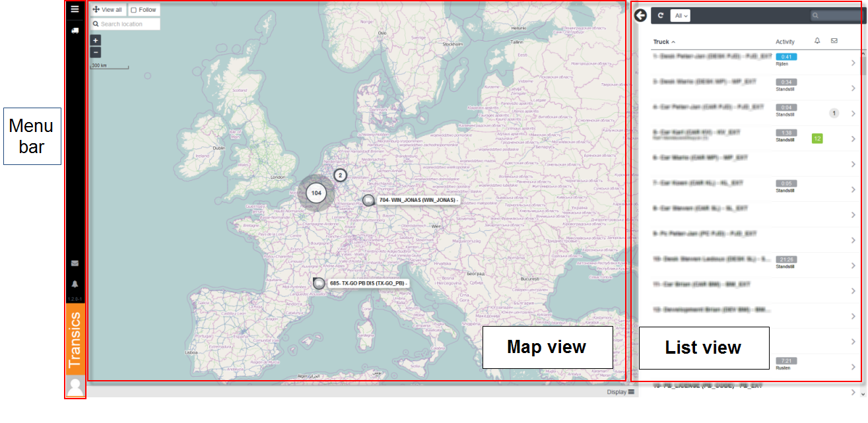The image size is (868, 423).
Task: Expand the Display options menu
Action: coord(621,392)
